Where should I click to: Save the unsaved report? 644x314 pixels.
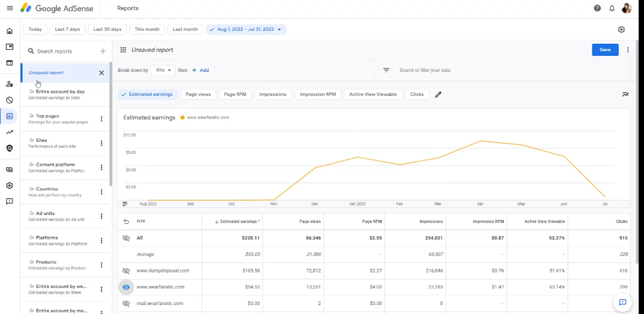coord(605,50)
